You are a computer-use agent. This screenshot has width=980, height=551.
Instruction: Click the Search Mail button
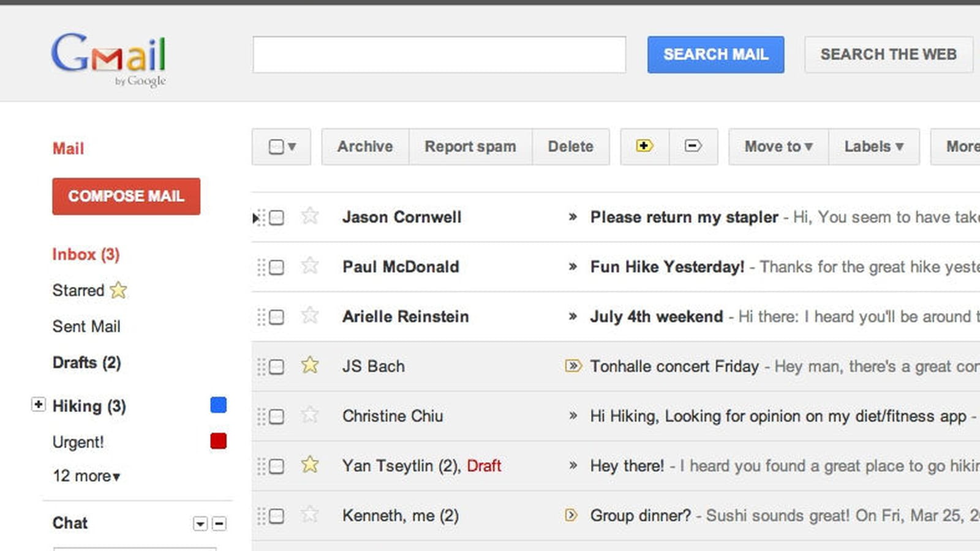tap(715, 54)
